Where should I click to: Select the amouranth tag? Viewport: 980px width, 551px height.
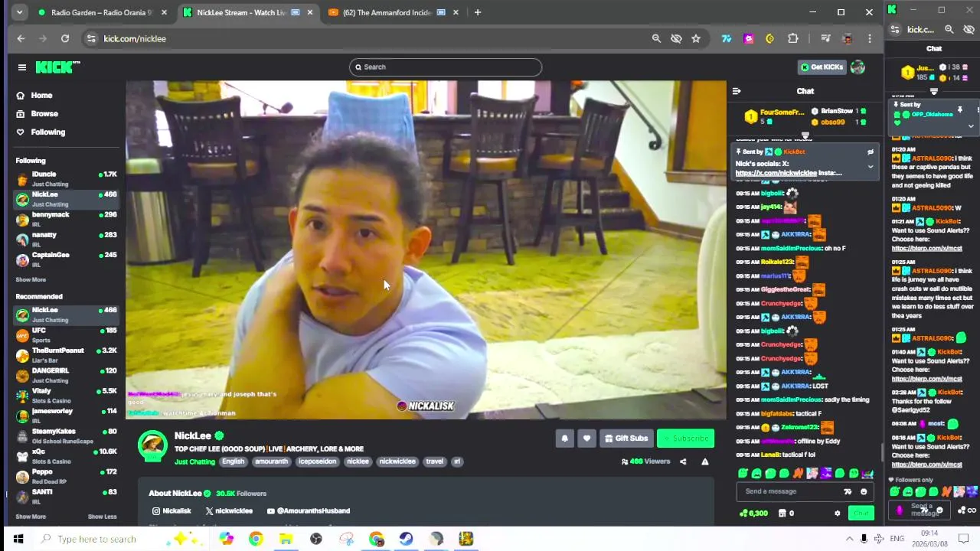tap(271, 461)
